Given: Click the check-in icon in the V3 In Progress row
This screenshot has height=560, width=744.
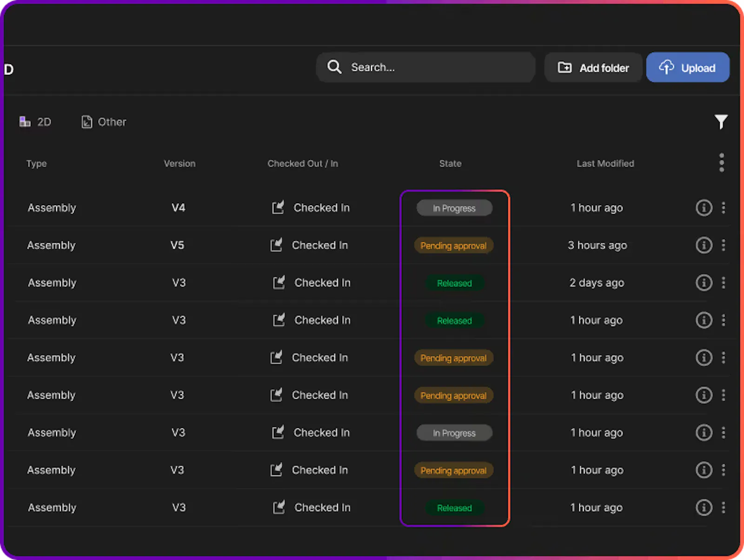Looking at the screenshot, I should pyautogui.click(x=278, y=433).
